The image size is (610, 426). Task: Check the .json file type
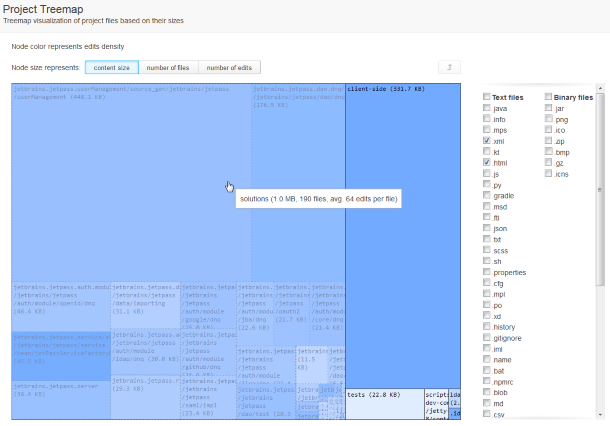(487, 228)
